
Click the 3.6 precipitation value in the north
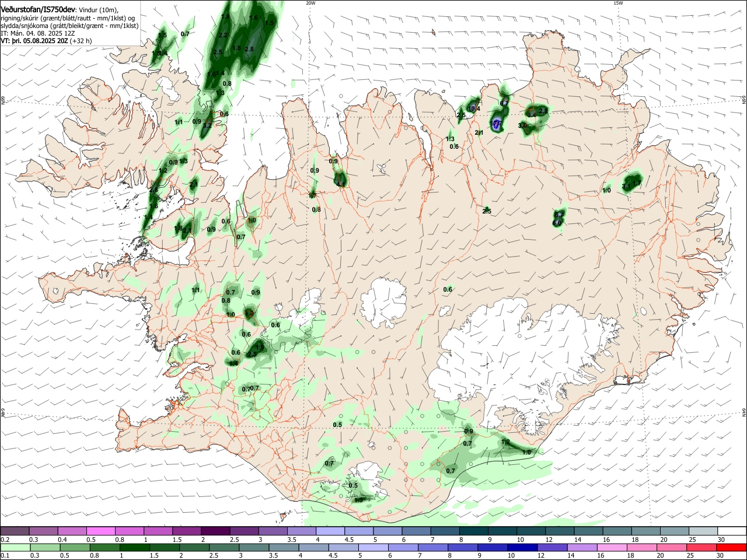(x=522, y=125)
